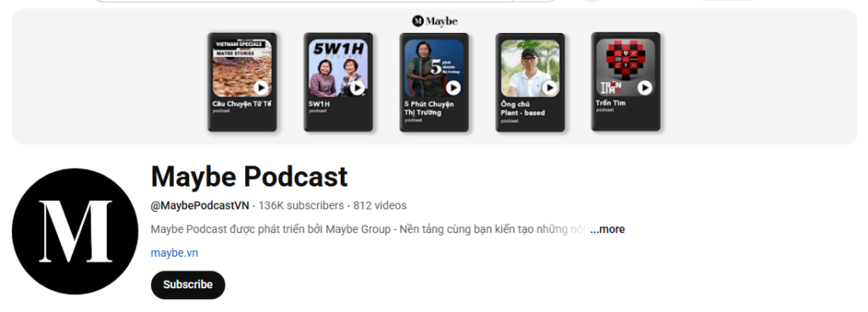Click the Trốn Tìm title text

point(610,103)
